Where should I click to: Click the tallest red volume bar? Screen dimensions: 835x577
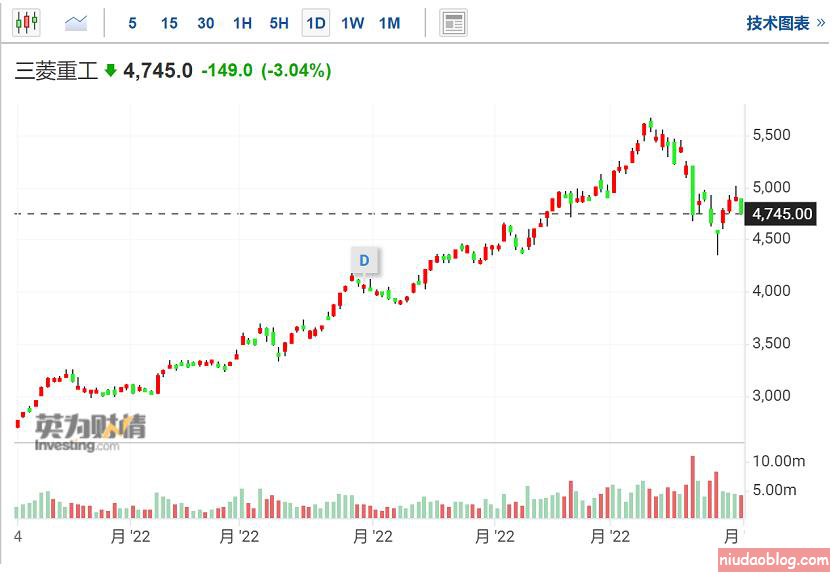pos(693,487)
